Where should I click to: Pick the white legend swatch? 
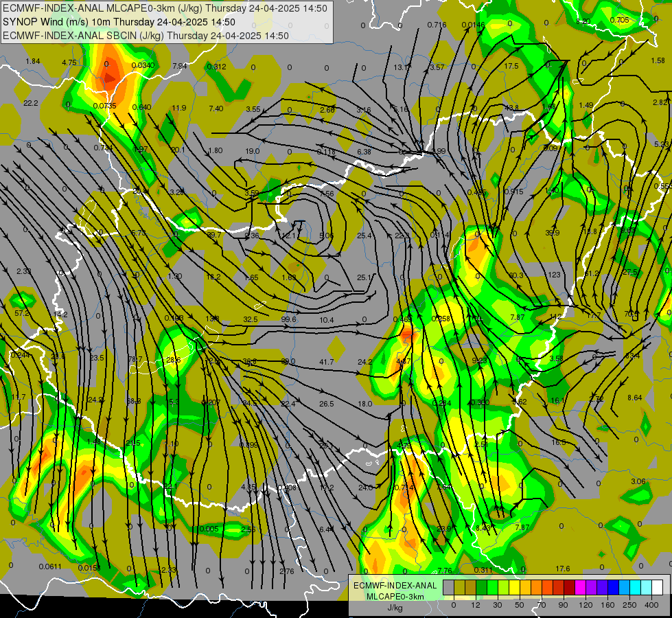(657, 587)
